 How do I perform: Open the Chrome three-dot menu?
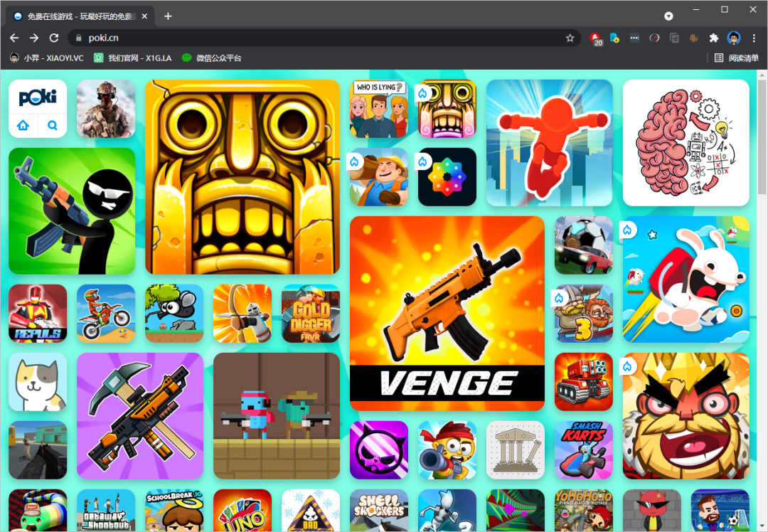754,38
